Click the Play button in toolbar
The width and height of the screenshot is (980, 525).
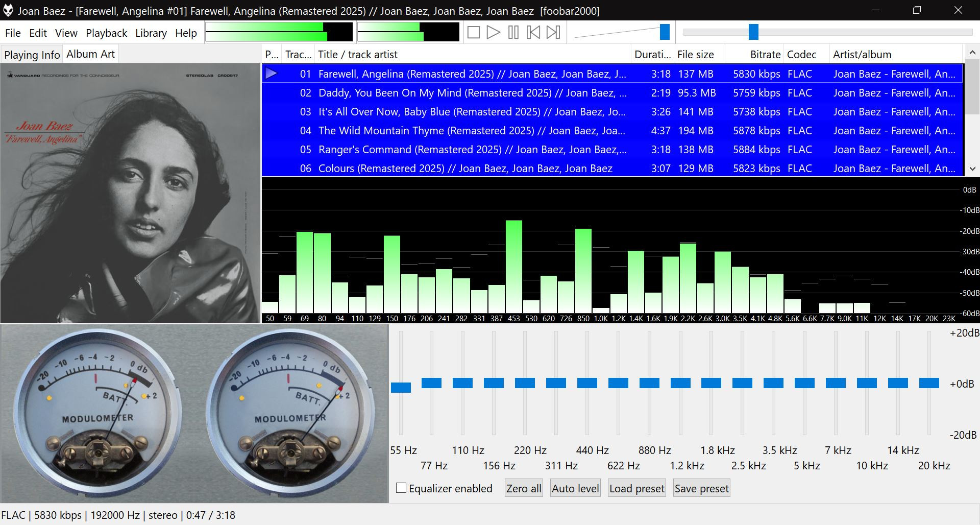tap(493, 33)
